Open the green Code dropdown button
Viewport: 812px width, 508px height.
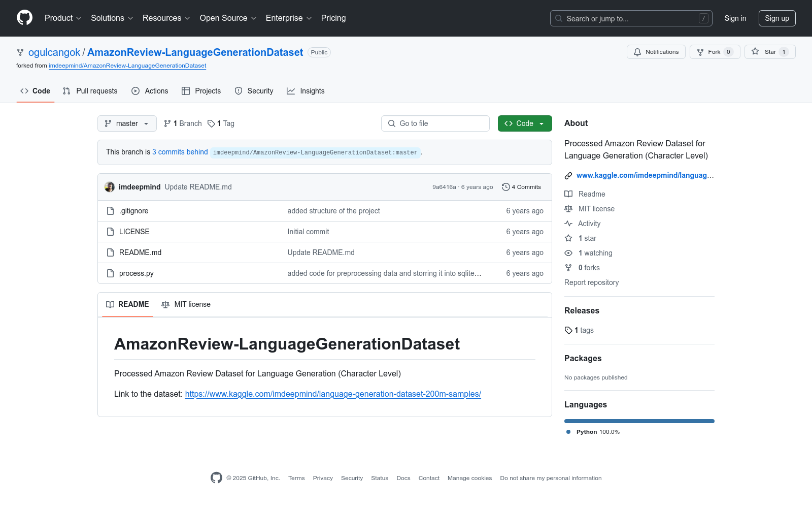(x=525, y=123)
